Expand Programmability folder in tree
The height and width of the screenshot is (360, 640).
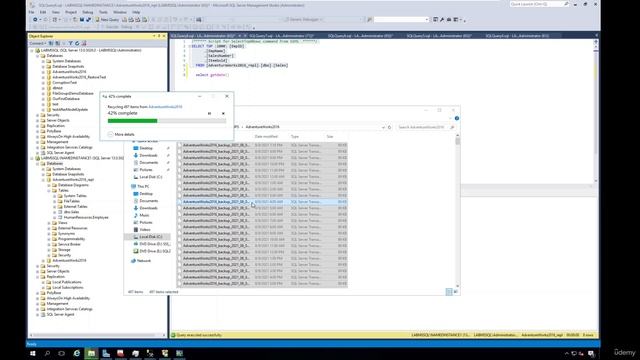point(49,239)
